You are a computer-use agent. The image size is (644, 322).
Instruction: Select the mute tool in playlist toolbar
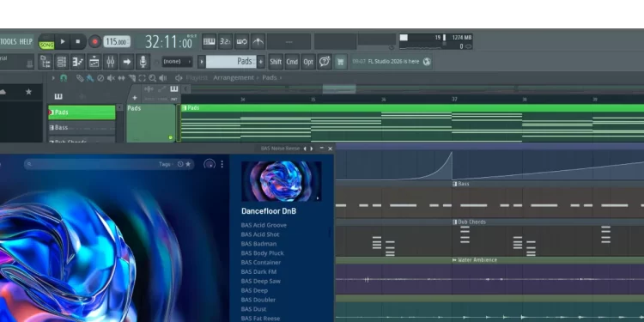coord(111,77)
